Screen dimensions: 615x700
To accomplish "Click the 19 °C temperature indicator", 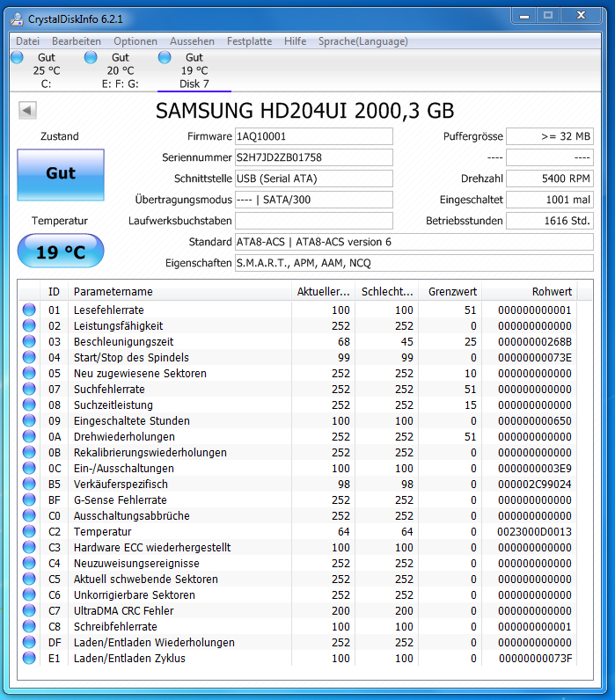I will point(61,251).
